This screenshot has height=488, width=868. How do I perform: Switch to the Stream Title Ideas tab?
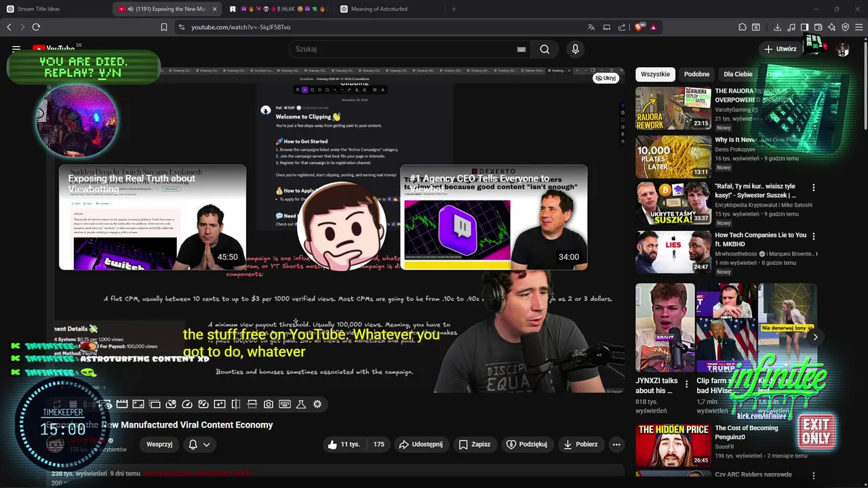point(54,9)
